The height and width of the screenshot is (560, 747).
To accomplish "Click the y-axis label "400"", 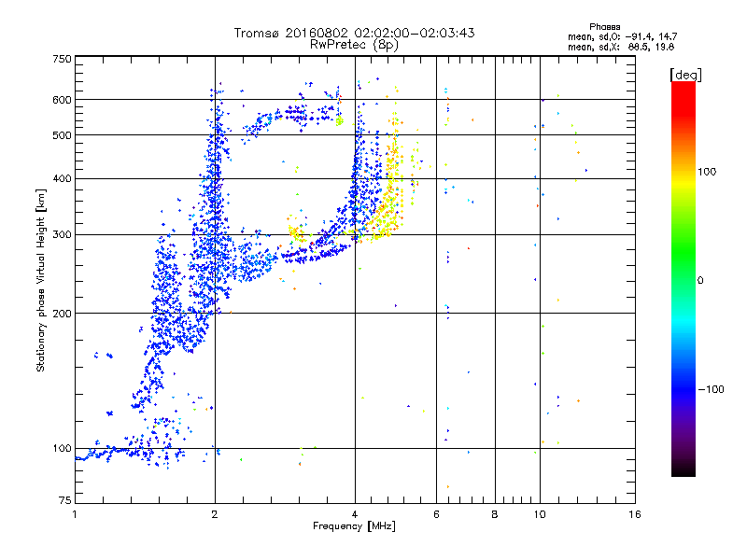I will pyautogui.click(x=62, y=179).
